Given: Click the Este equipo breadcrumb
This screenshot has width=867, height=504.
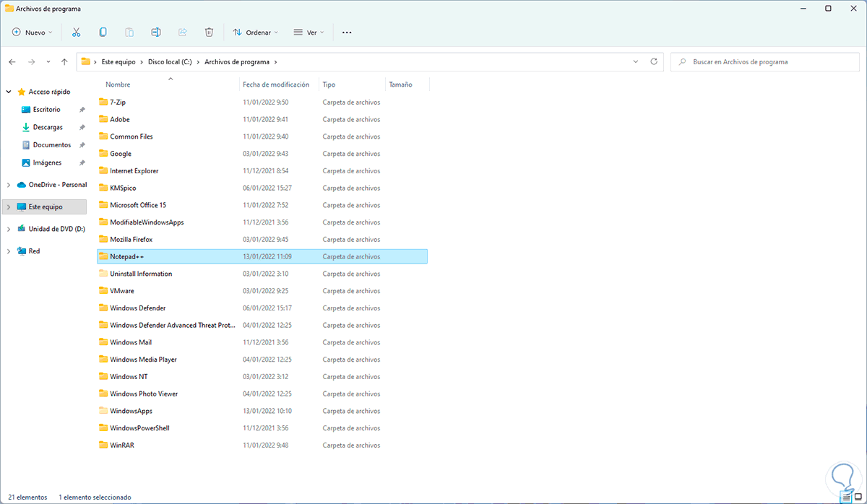Looking at the screenshot, I should point(118,62).
